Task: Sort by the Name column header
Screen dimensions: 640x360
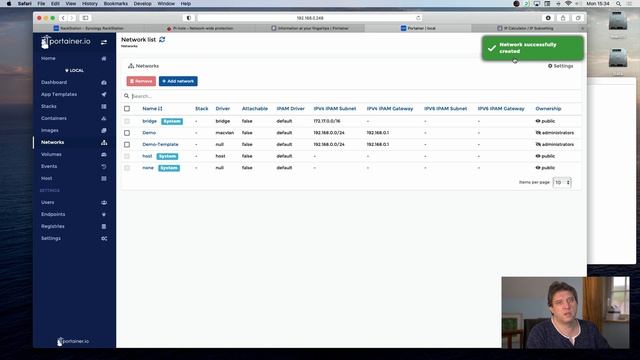Action: [x=152, y=109]
